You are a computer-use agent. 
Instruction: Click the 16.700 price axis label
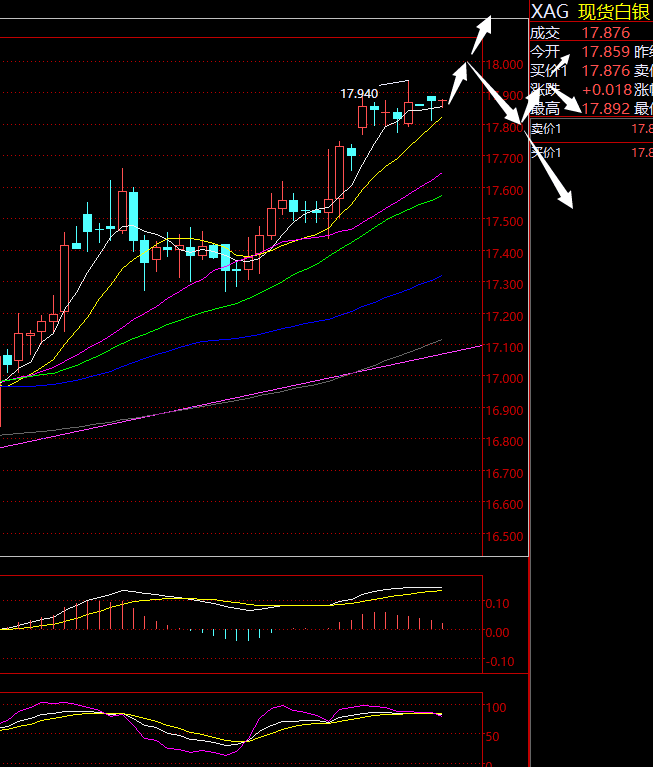504,473
